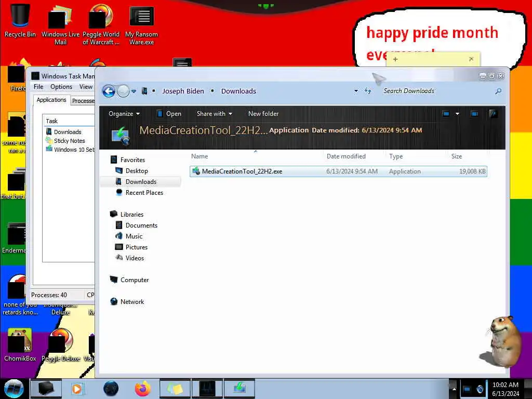Open Downloads in the navigation pane
532x399 pixels.
(x=136, y=181)
